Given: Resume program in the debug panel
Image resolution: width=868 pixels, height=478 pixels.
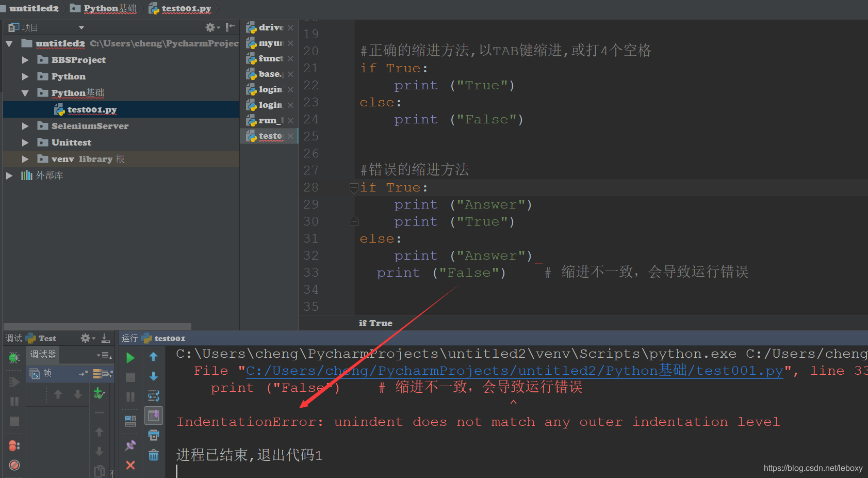Looking at the screenshot, I should (14, 382).
